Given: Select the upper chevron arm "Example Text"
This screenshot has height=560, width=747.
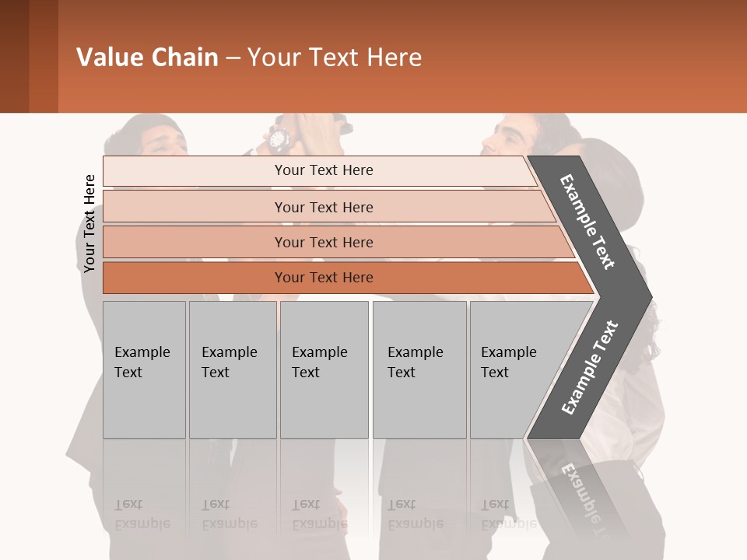Looking at the screenshot, I should pos(587,222).
